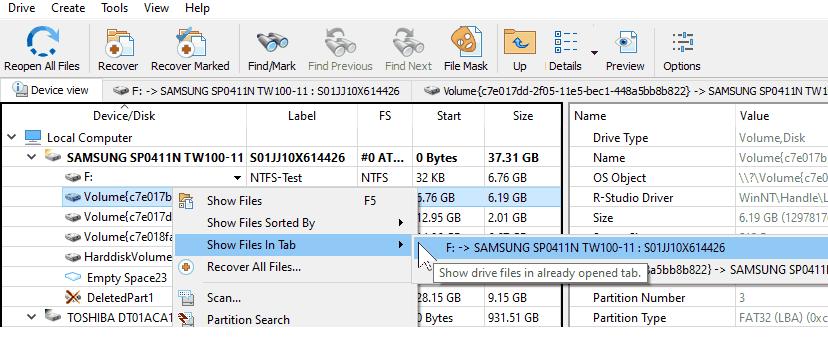Click the Reopen All Files toolbar icon

pyautogui.click(x=42, y=43)
